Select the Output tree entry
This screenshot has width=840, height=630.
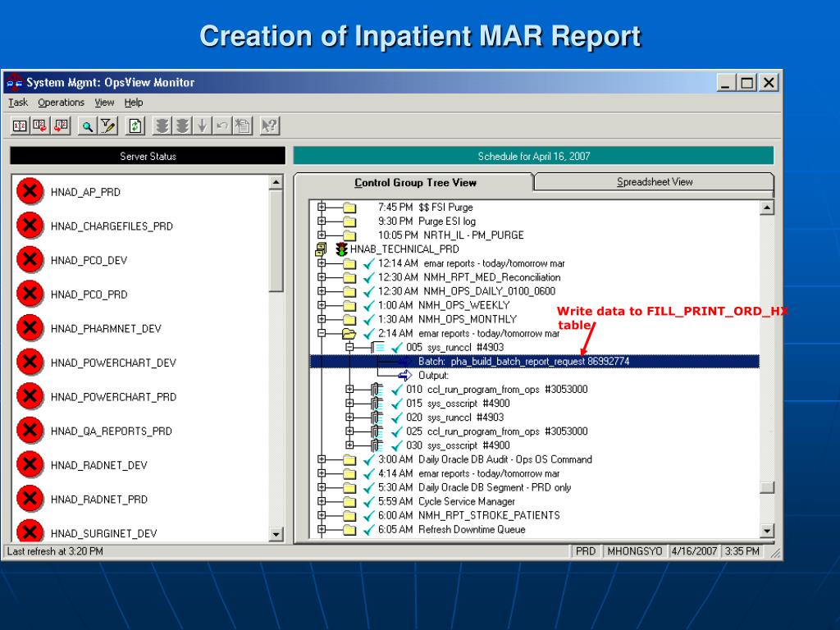pos(433,376)
